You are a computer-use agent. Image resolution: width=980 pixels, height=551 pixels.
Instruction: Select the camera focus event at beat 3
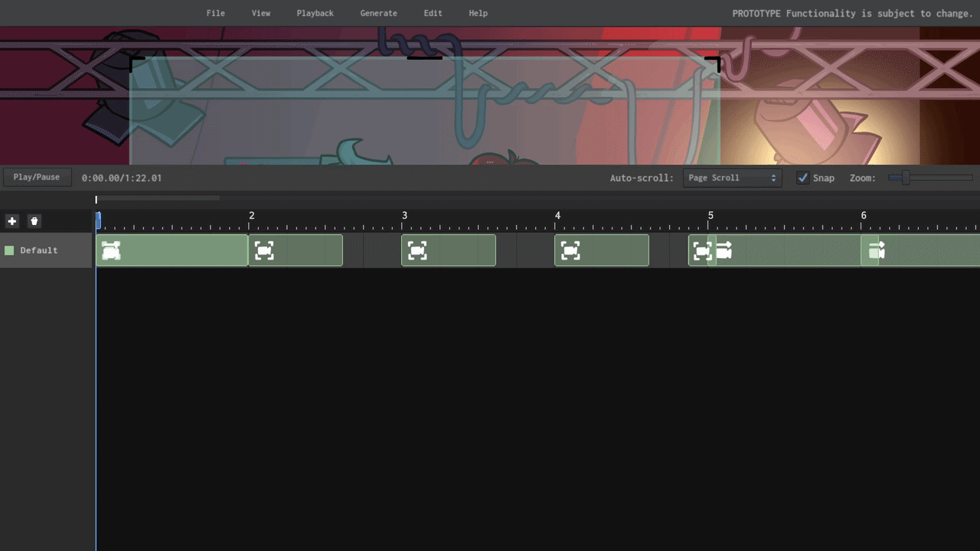pos(417,250)
